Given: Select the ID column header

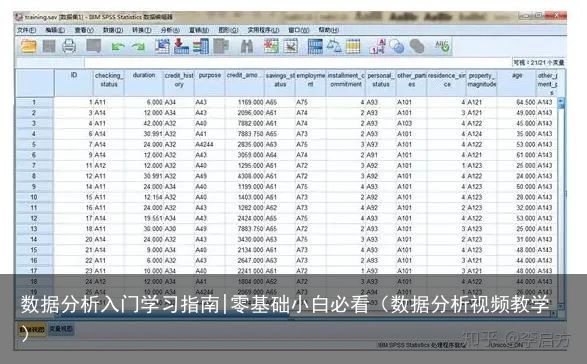Looking at the screenshot, I should 74,83.
